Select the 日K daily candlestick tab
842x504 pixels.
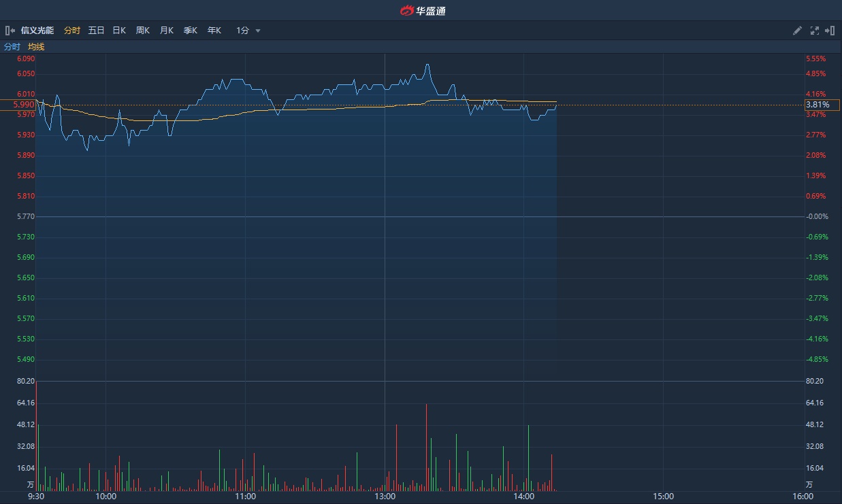[119, 31]
